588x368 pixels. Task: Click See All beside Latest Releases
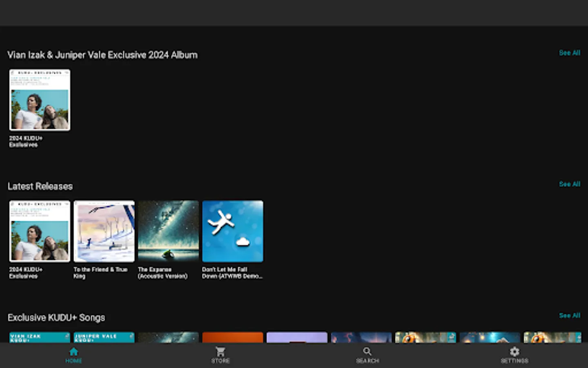570,184
